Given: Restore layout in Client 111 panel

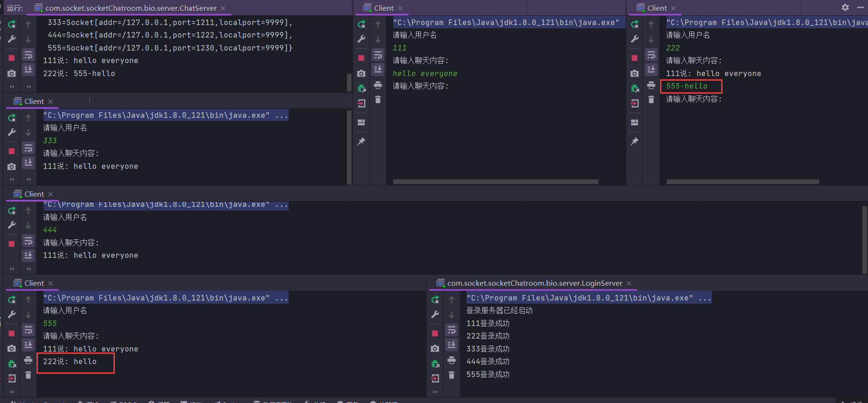Looking at the screenshot, I should point(361,122).
